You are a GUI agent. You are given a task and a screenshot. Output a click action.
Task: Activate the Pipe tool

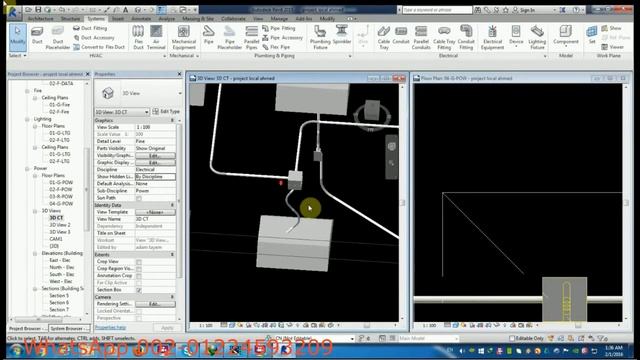pos(209,34)
